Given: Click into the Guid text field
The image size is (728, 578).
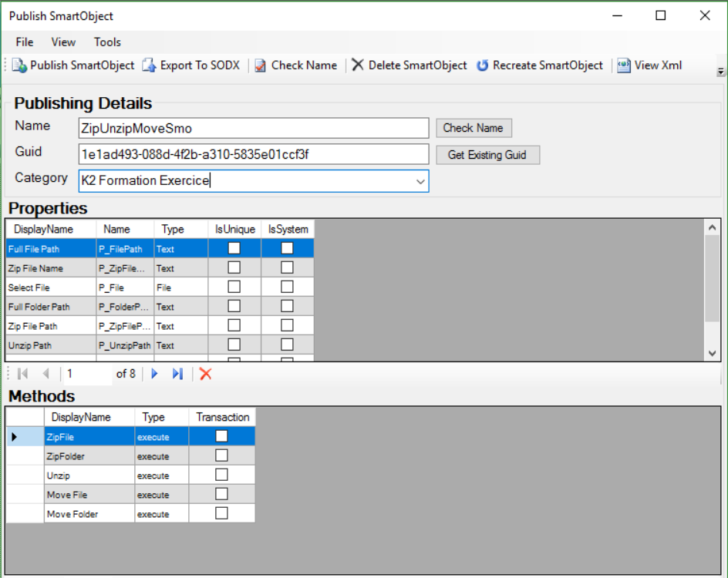Looking at the screenshot, I should (253, 155).
